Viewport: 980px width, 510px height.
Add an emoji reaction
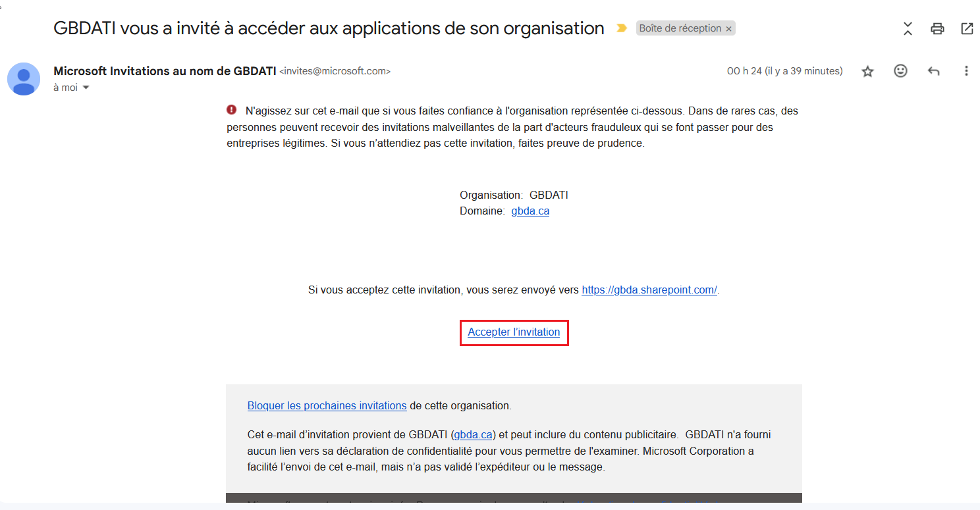900,71
